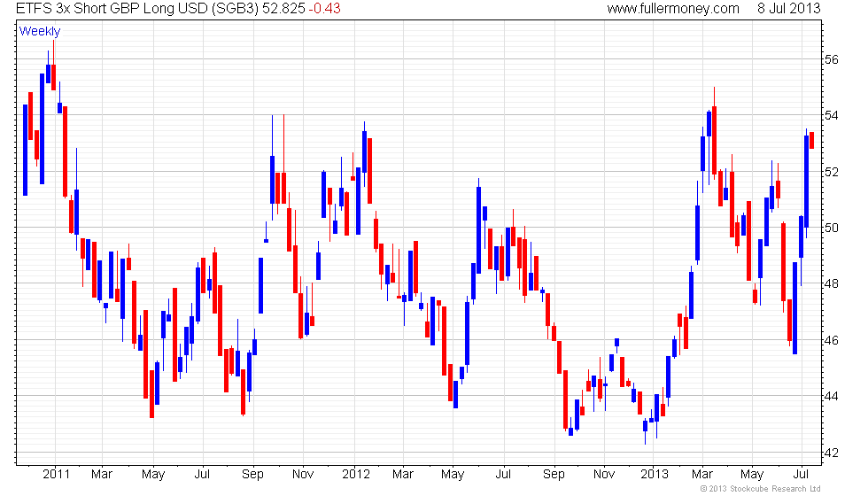The width and height of the screenshot is (868, 496).
Task: Click the last price value 52.825
Action: (x=284, y=8)
